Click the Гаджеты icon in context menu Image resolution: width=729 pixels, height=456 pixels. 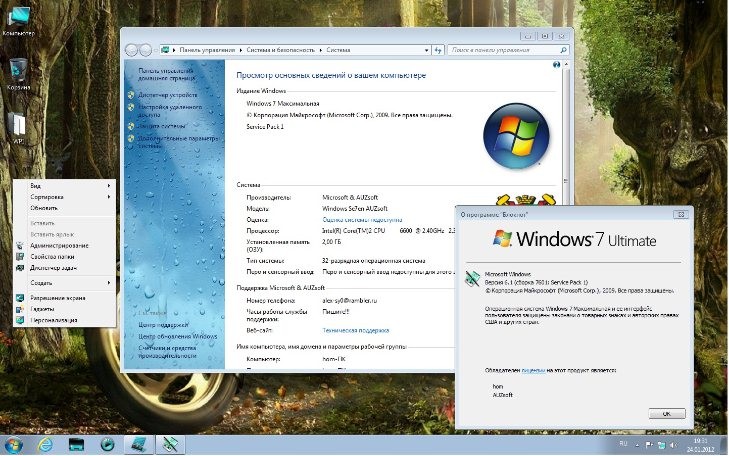[20, 309]
